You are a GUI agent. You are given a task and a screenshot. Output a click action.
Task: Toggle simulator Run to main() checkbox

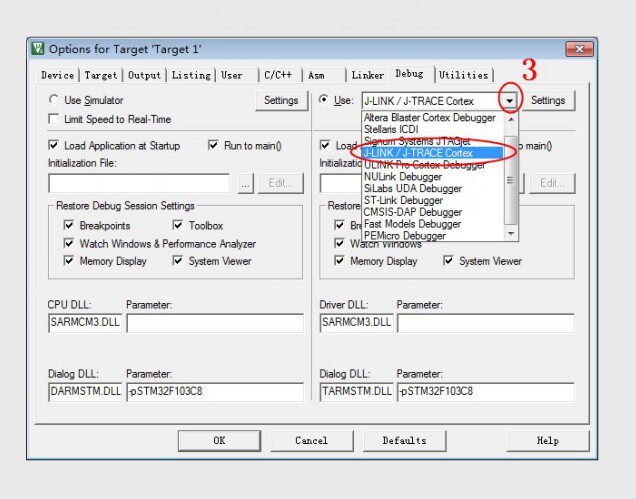tap(213, 145)
